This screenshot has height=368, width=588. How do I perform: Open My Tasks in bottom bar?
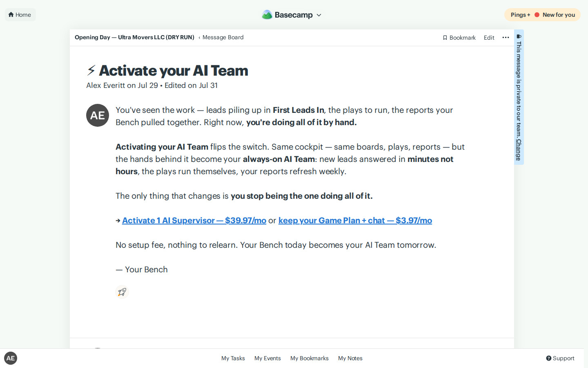point(233,358)
